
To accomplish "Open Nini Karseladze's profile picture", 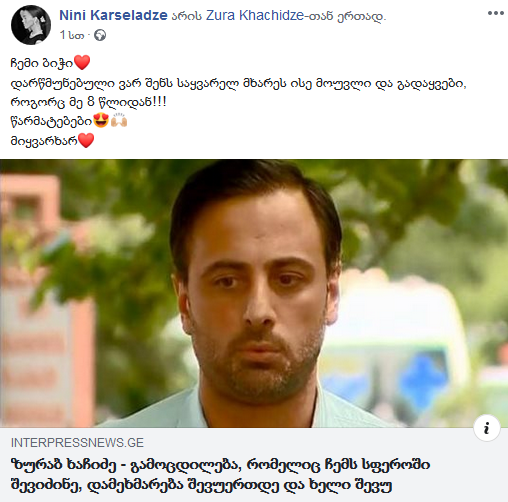I will point(31,25).
